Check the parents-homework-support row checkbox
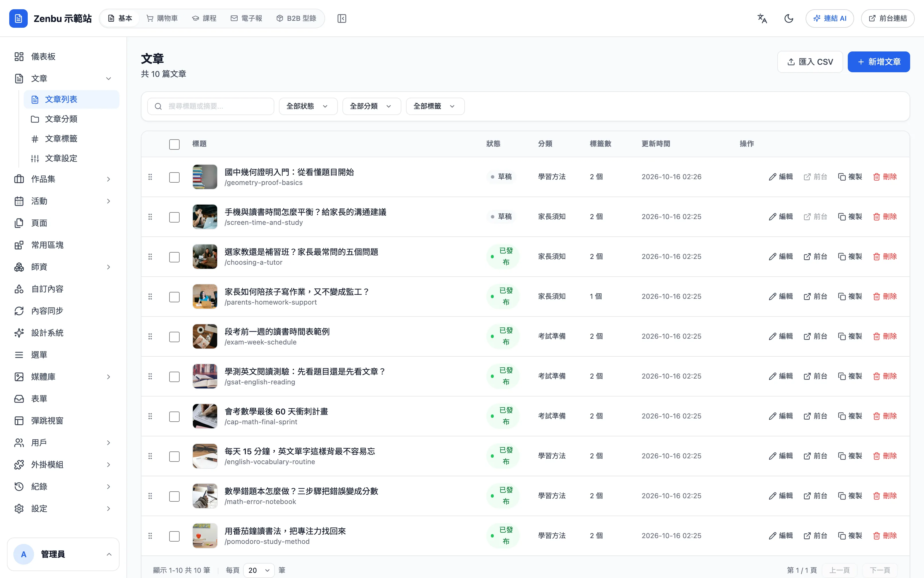The image size is (924, 578). pyautogui.click(x=174, y=297)
